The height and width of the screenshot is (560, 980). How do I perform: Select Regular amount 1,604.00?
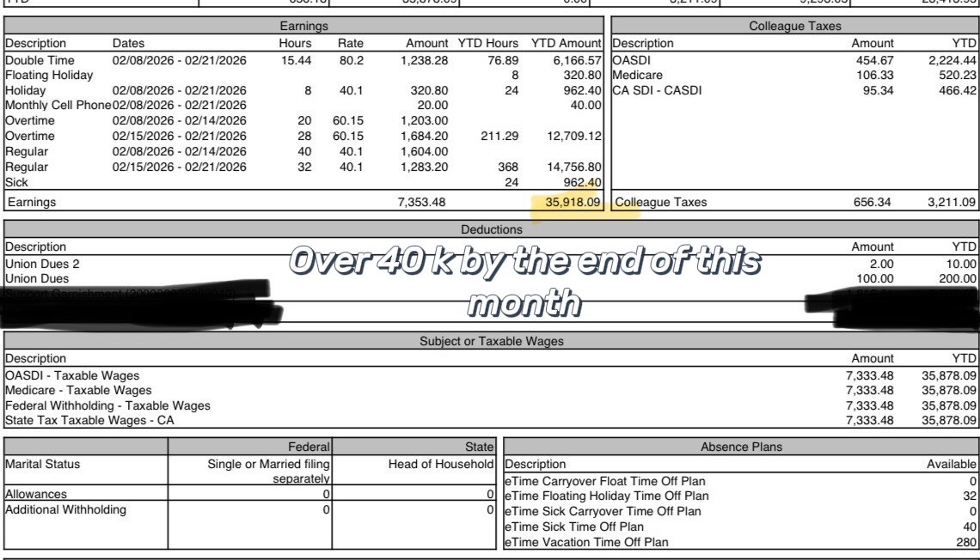tap(424, 152)
